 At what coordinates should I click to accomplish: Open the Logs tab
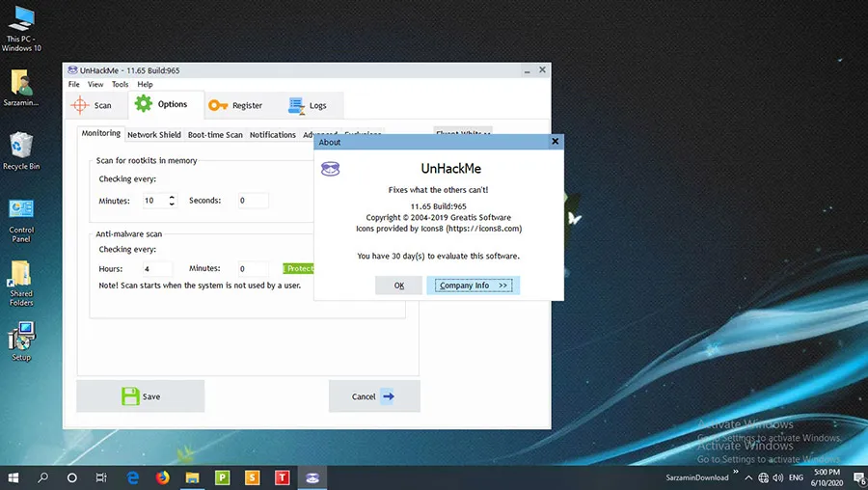[308, 105]
